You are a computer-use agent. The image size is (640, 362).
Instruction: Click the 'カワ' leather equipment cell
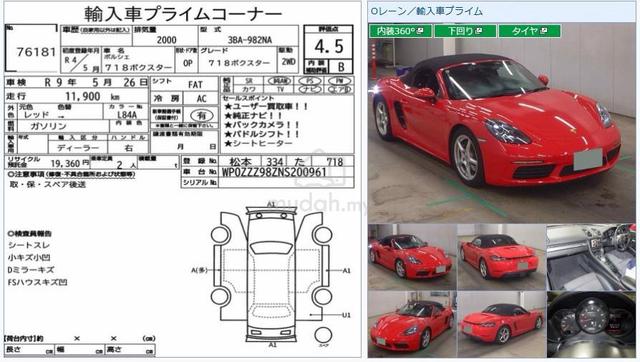[248, 89]
